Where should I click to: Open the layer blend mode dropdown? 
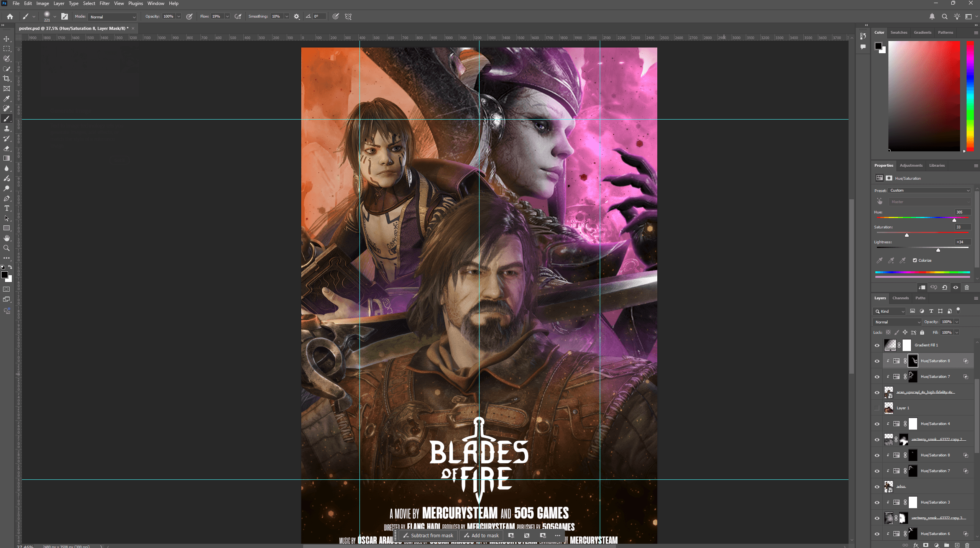[897, 322]
